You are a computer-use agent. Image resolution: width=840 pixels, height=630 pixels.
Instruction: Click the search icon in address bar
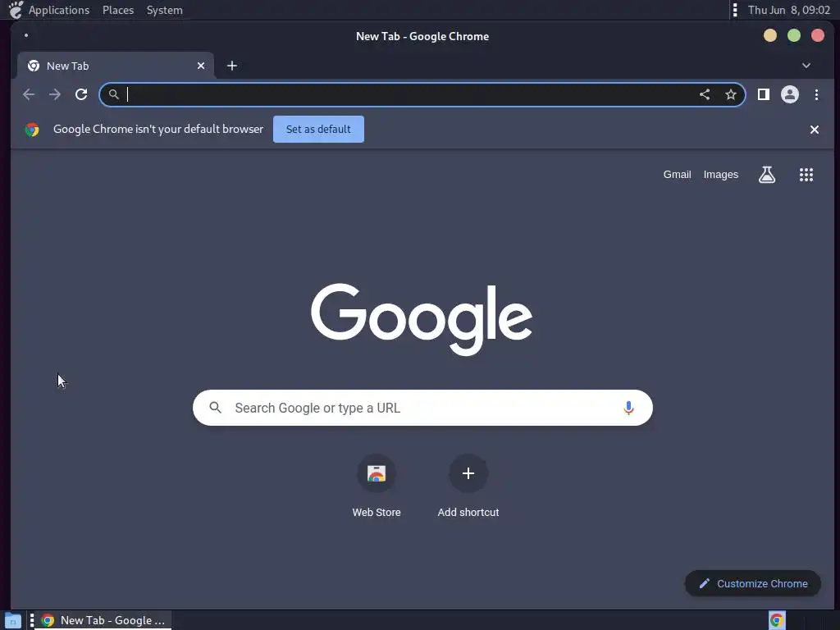click(113, 95)
